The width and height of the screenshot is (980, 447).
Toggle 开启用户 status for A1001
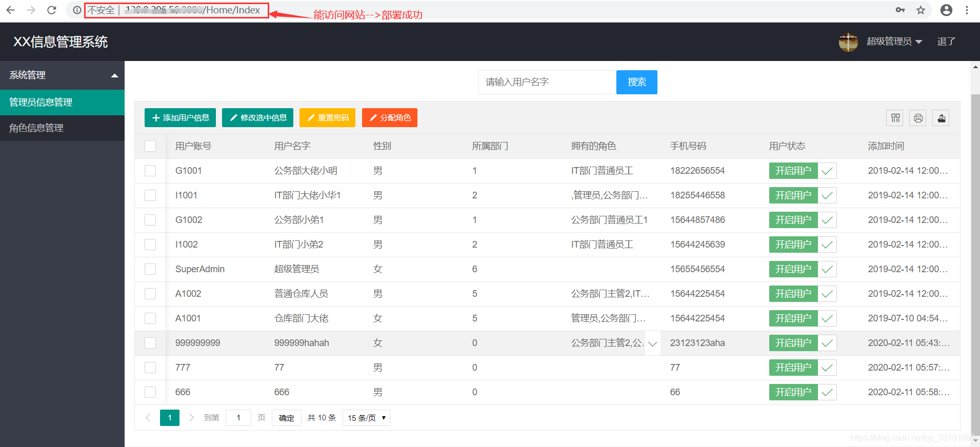point(803,318)
